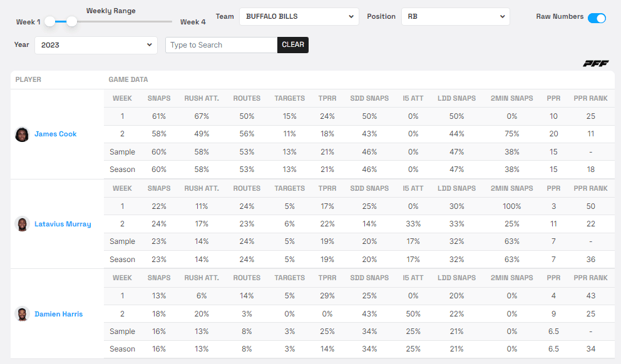Click SNAPS header in Latavius Murray's table
Screen dimensions: 621x364
click(x=158, y=188)
